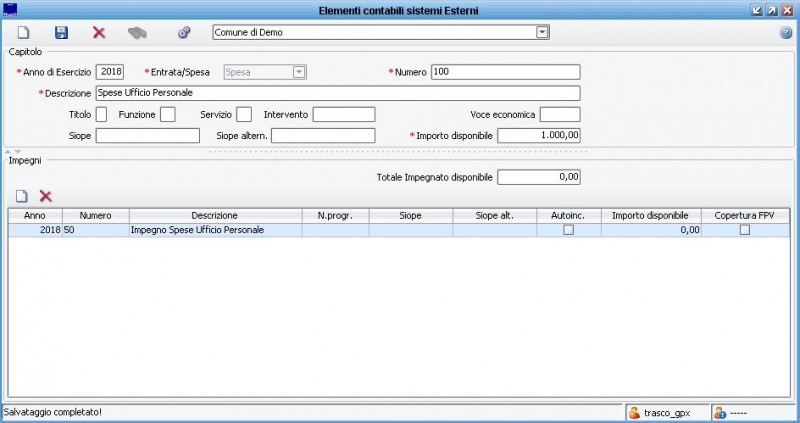Expand the Comune di Demo dropdown
Image resolution: width=800 pixels, height=423 pixels.
tap(543, 33)
